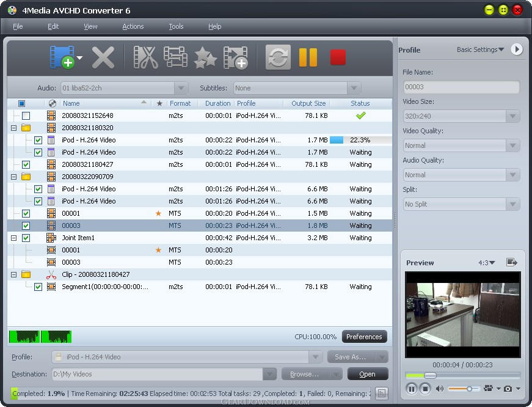Open the Effects stars tool
Image resolution: width=532 pixels, height=407 pixels.
coord(205,57)
